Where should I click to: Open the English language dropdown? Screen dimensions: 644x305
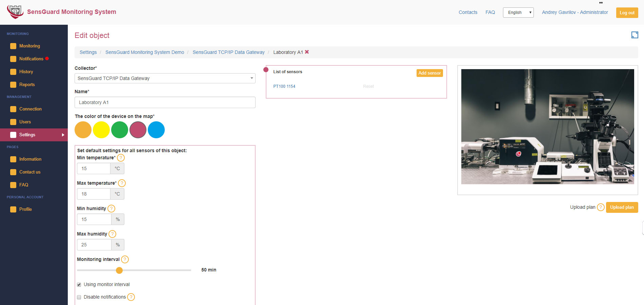click(x=518, y=13)
